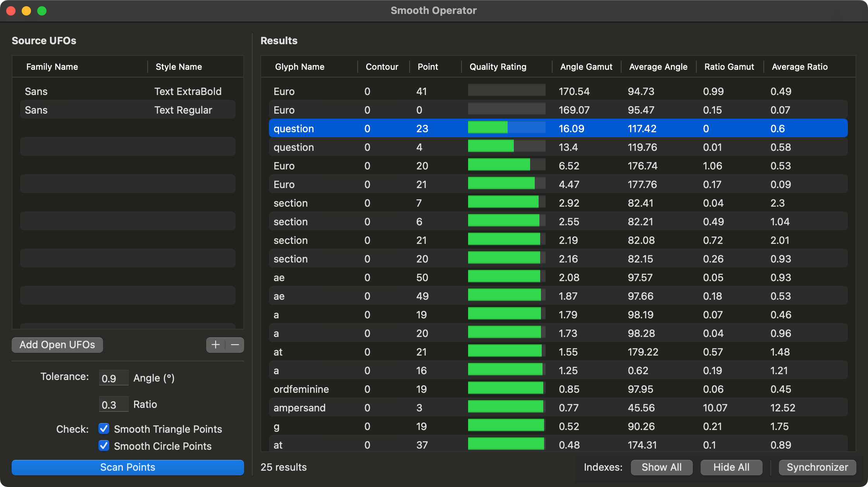Screen dimensions: 868x487
Task: Sort by Glyph Name column header
Action: pyautogui.click(x=300, y=67)
